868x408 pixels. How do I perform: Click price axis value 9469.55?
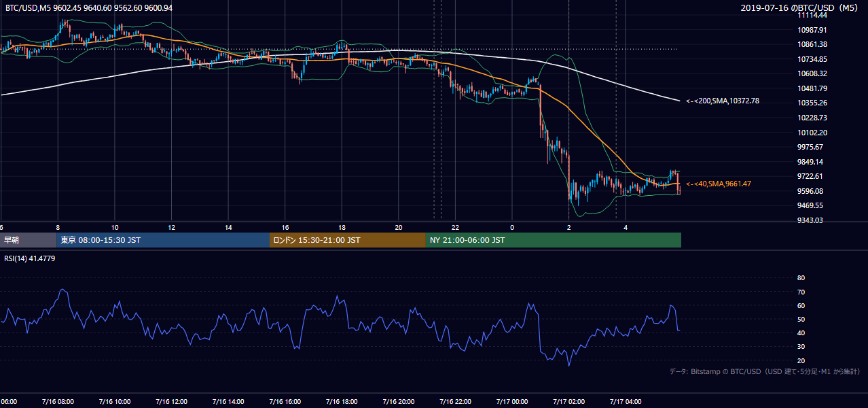[810, 205]
